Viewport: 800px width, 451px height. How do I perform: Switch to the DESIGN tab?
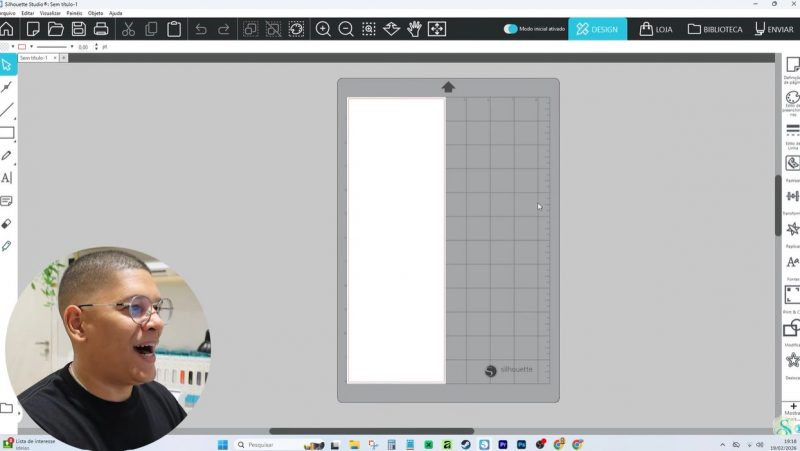597,29
